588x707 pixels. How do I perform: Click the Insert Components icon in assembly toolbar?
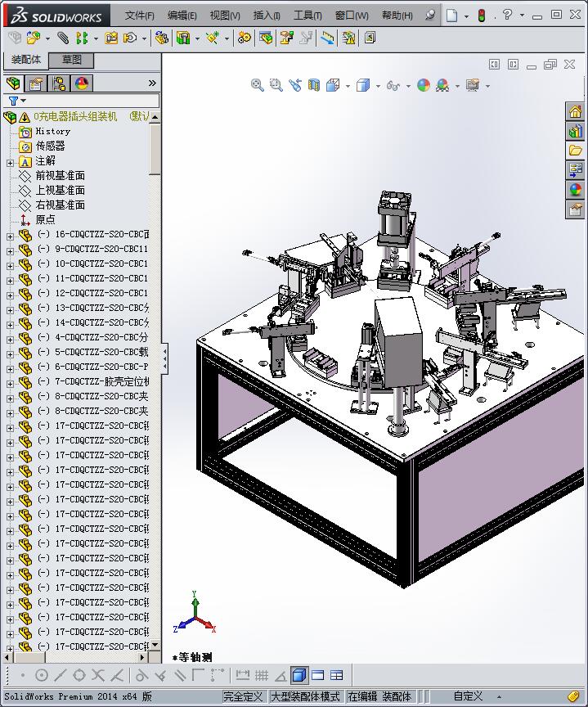(33, 38)
